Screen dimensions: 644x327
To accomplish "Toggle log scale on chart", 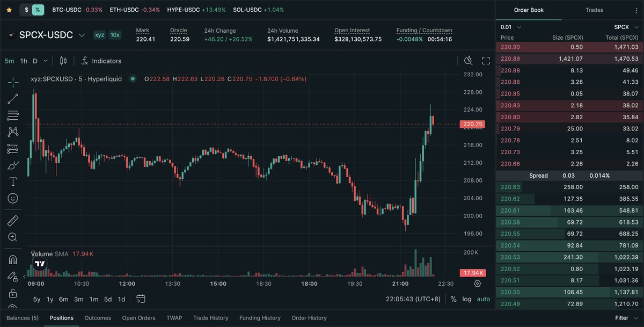I will tap(467, 299).
